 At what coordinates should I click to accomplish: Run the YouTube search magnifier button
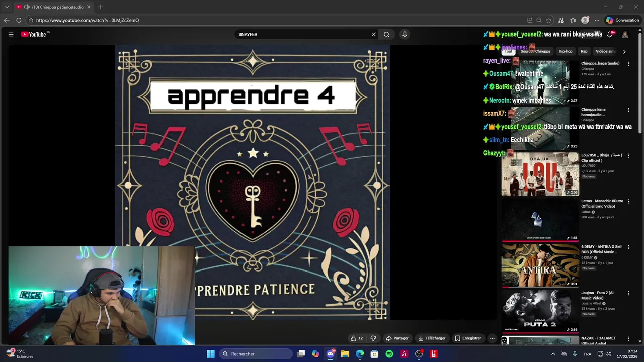386,34
